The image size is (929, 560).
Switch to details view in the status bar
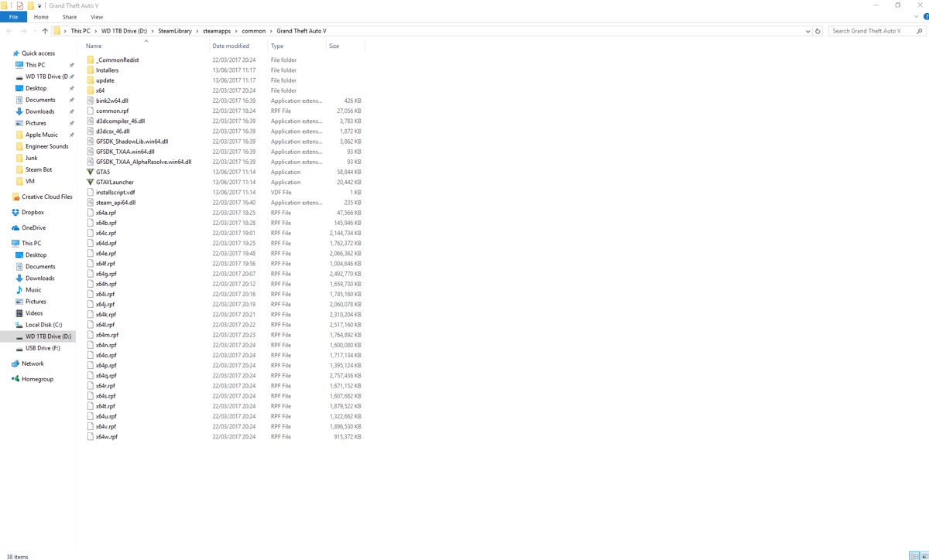click(x=914, y=555)
